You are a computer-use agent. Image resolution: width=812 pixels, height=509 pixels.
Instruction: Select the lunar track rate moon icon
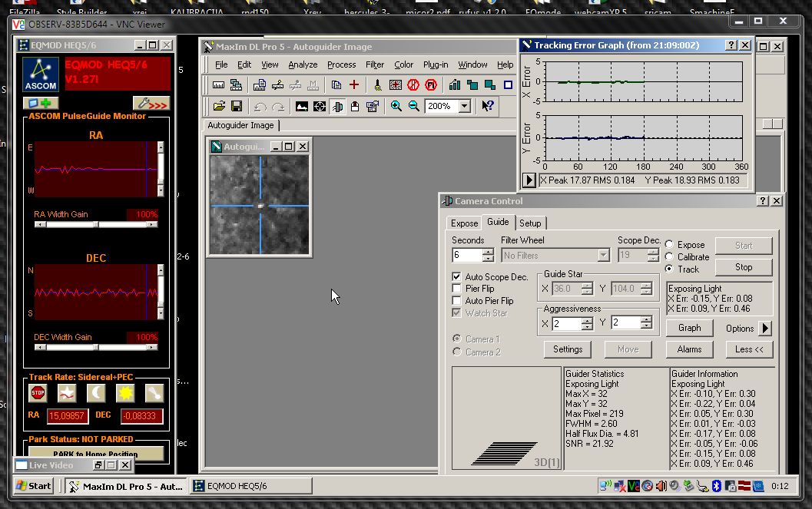96,393
